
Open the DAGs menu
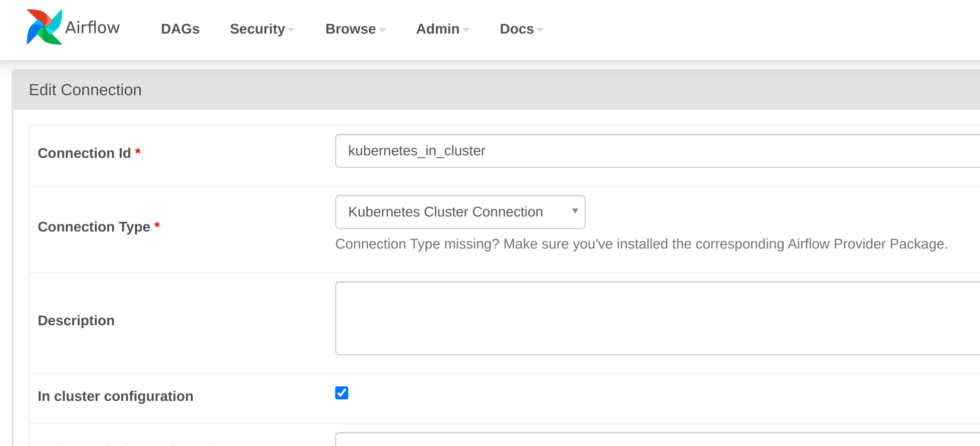pos(180,29)
